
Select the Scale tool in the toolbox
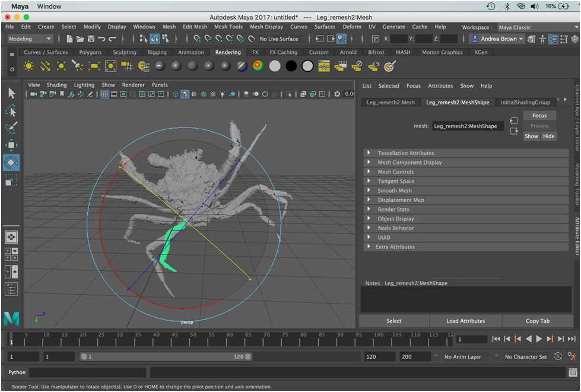pyautogui.click(x=11, y=180)
